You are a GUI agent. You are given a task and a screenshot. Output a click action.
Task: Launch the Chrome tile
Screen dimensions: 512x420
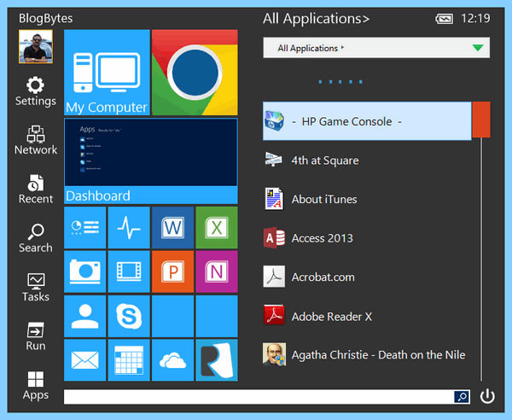(x=195, y=73)
